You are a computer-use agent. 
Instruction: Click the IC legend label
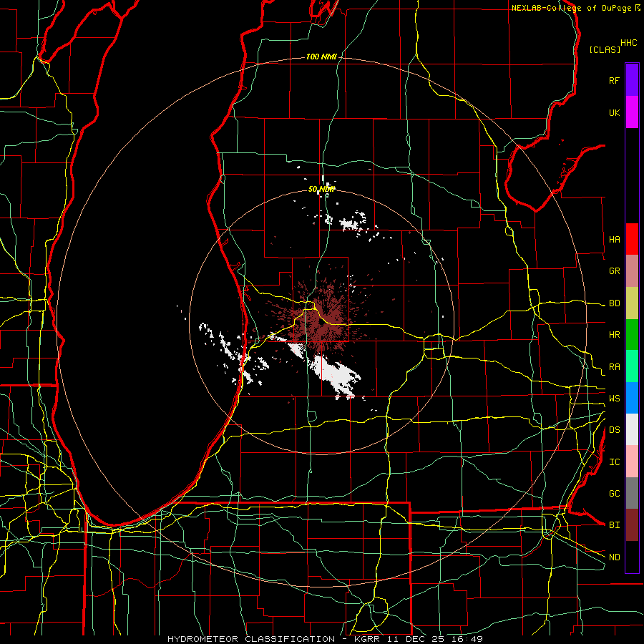click(614, 462)
